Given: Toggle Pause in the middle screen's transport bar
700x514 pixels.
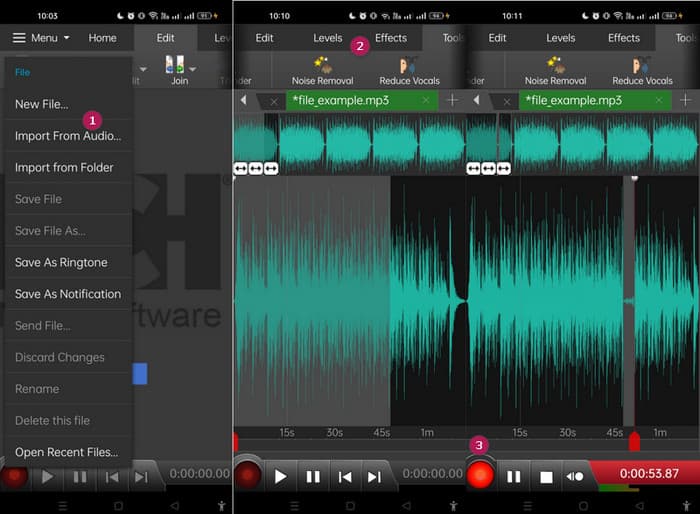Looking at the screenshot, I should (x=313, y=477).
